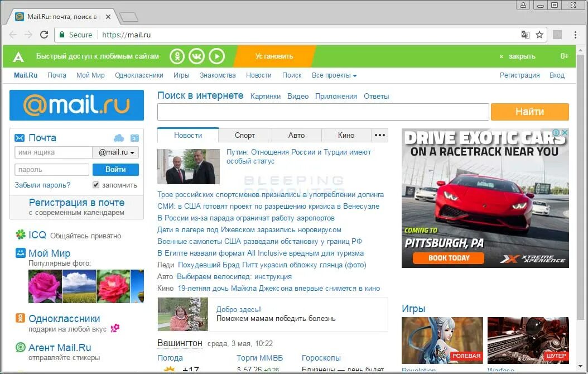Bookmark this page with the star icon
The image size is (588, 374).
point(539,35)
